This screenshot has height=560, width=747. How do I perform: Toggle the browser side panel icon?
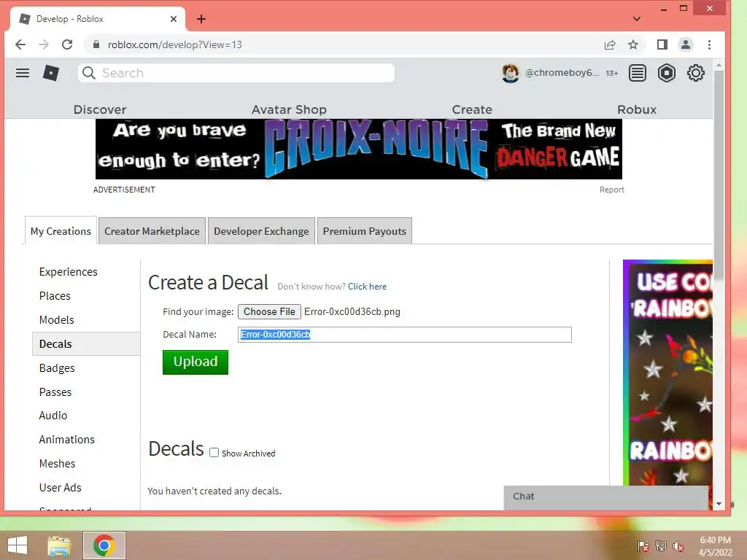(662, 44)
